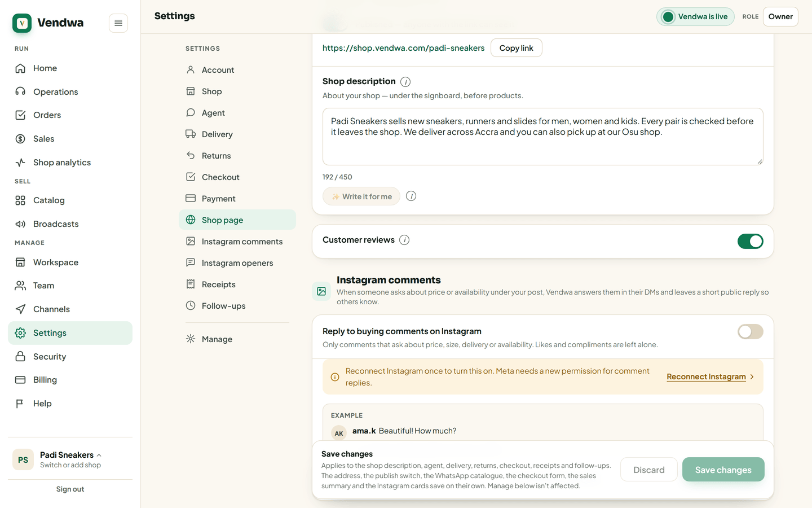The height and width of the screenshot is (508, 812).
Task: Click into the Shop description text area
Action: point(543,137)
